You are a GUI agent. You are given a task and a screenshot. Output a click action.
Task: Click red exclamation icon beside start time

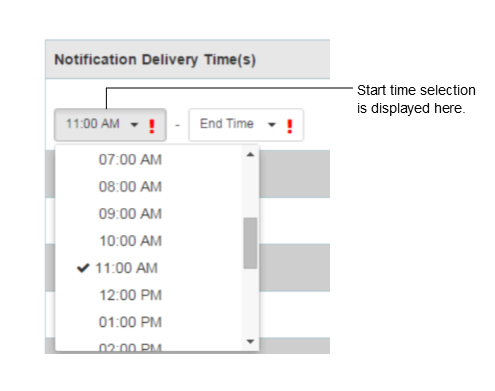pos(152,127)
